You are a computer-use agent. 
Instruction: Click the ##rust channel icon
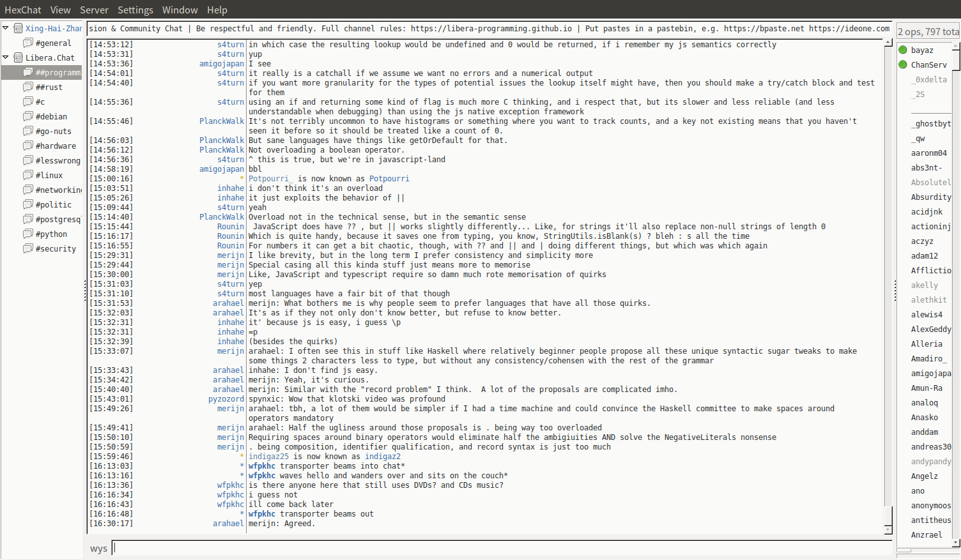click(x=28, y=87)
